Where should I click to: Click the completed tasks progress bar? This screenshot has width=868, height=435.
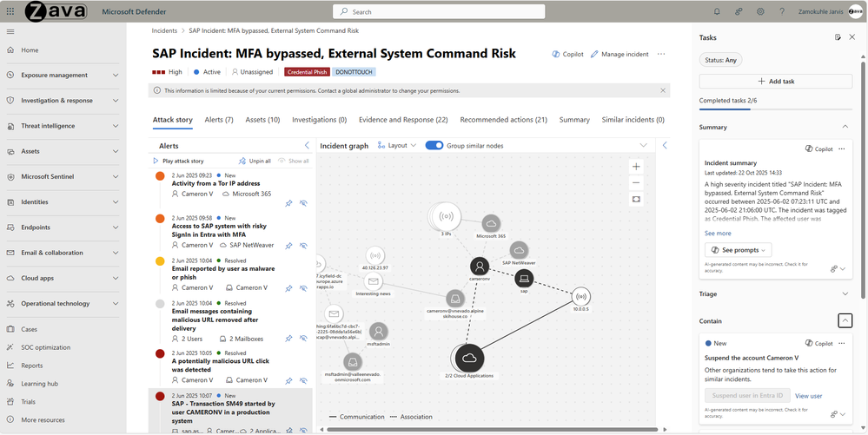[x=776, y=109]
